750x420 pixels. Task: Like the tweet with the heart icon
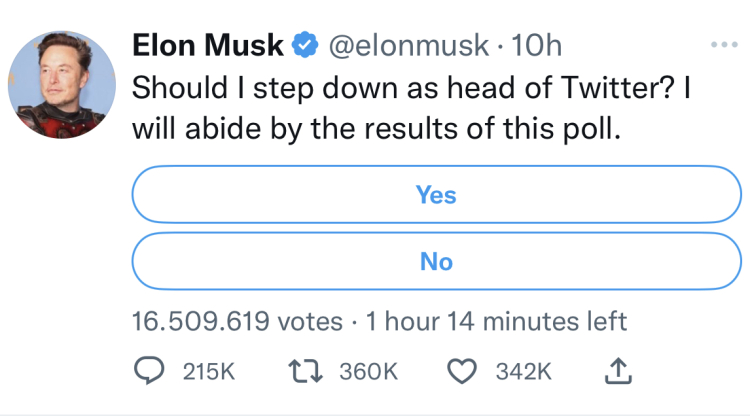(460, 371)
